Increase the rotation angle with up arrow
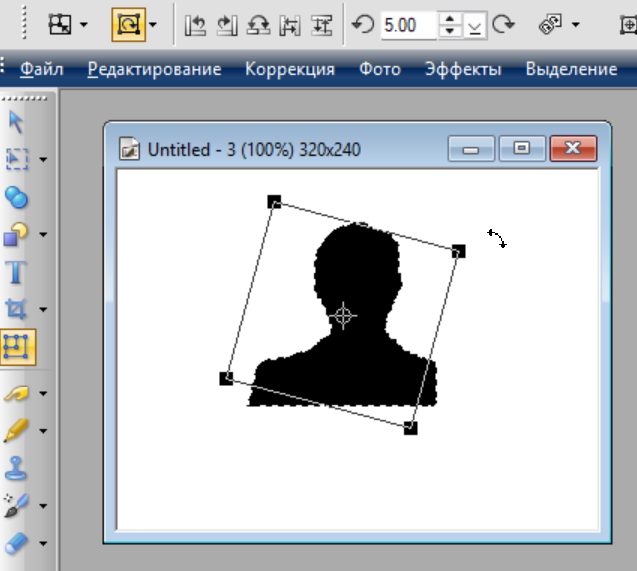This screenshot has height=571, width=637. 449,19
